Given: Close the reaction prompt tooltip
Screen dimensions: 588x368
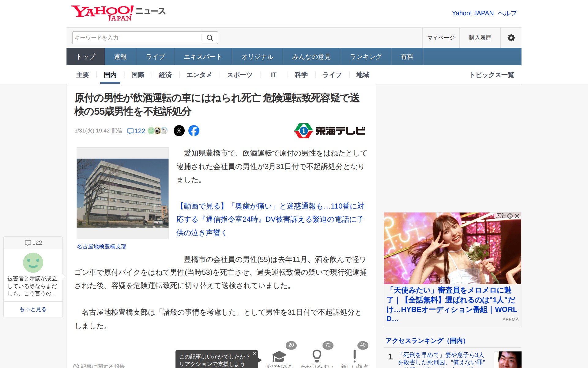Looking at the screenshot, I should [x=254, y=354].
